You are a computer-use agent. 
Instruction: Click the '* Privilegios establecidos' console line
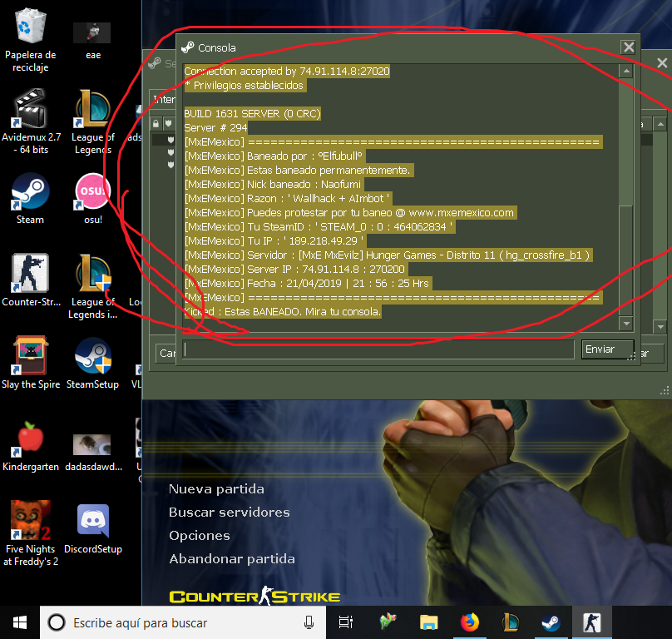coord(245,86)
